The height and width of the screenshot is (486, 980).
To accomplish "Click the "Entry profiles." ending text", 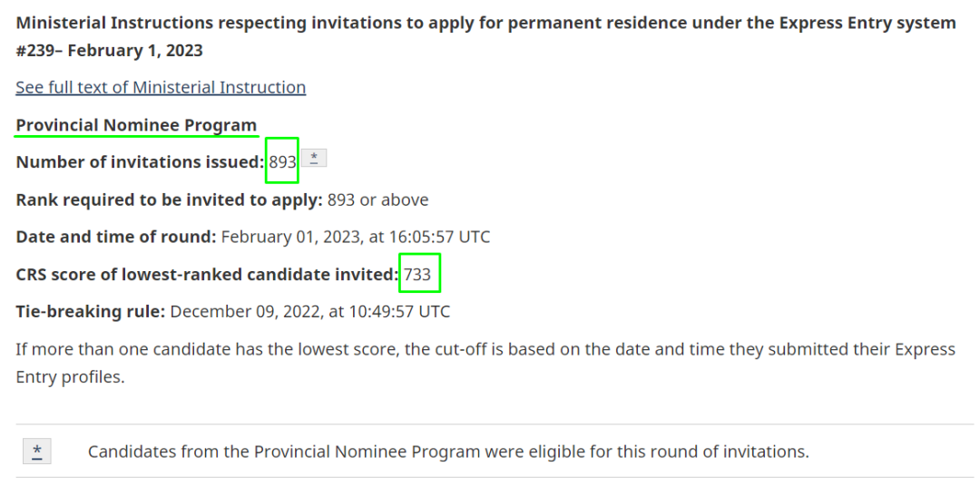I will click(x=70, y=377).
